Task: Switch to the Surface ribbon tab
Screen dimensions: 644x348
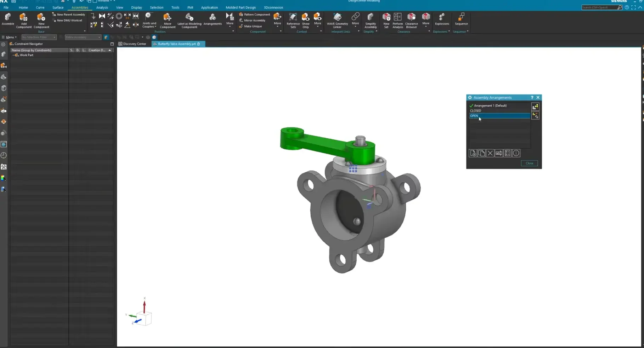Action: tap(58, 7)
